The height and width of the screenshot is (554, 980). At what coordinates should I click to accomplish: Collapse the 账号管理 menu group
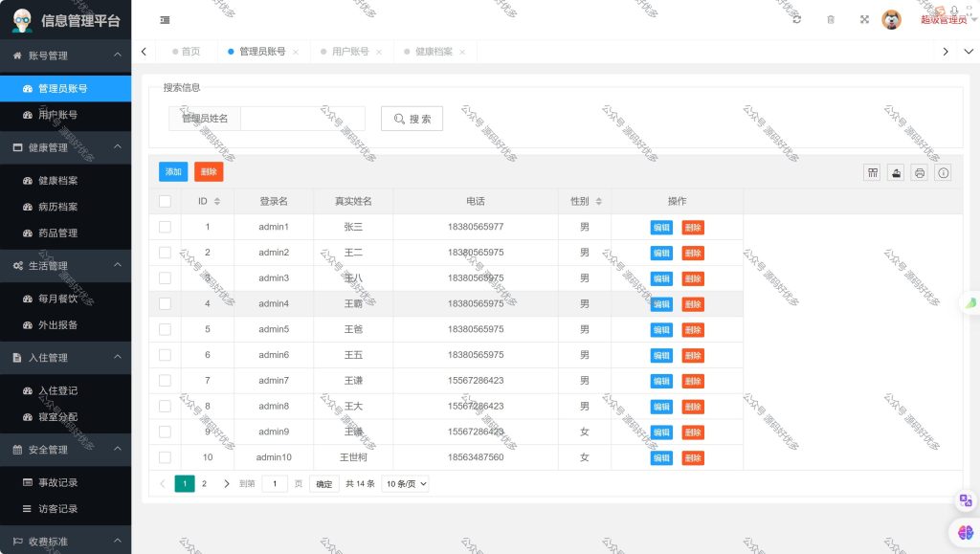coord(66,55)
